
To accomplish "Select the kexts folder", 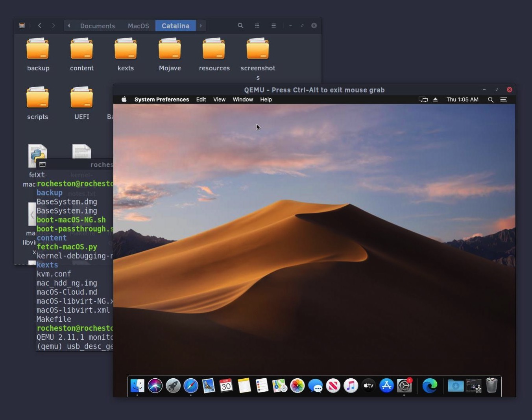I will (x=126, y=55).
